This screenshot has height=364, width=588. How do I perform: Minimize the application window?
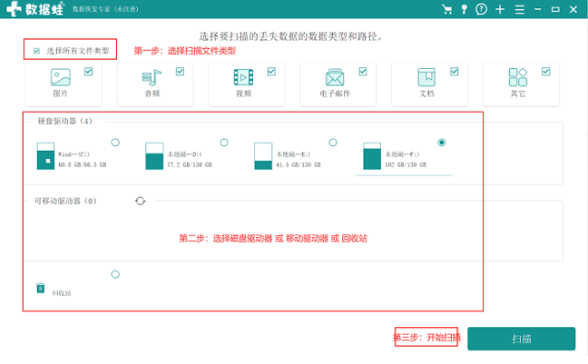(x=537, y=9)
